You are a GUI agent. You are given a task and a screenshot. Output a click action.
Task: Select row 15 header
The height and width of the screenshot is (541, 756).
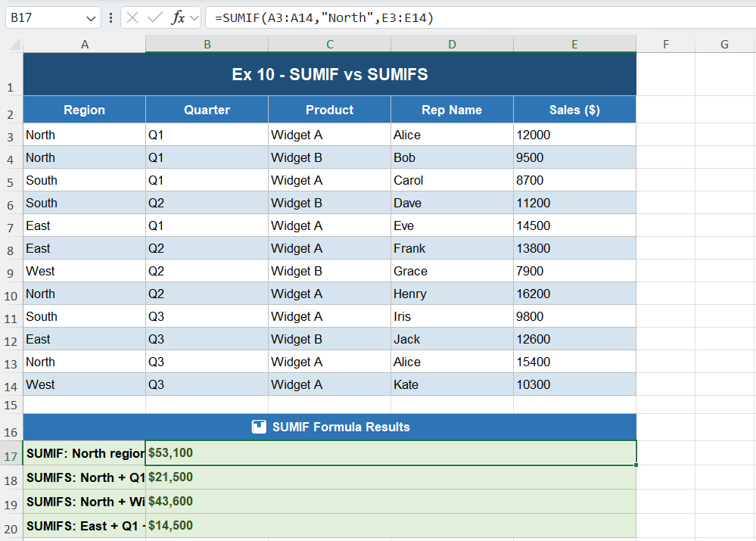[x=11, y=406]
